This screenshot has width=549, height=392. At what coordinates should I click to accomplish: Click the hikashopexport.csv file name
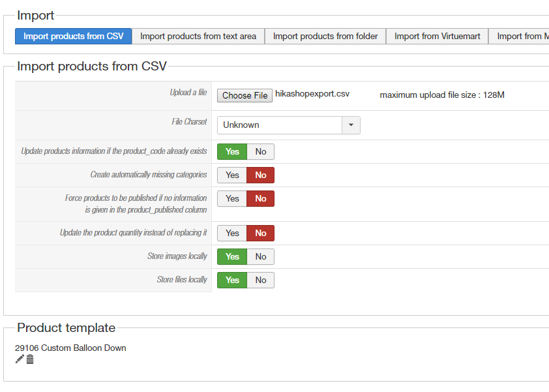point(312,94)
